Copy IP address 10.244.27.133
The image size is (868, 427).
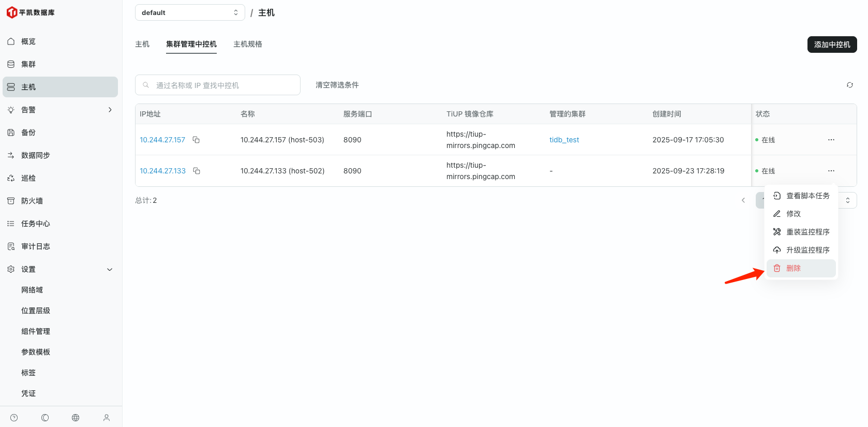pos(197,171)
